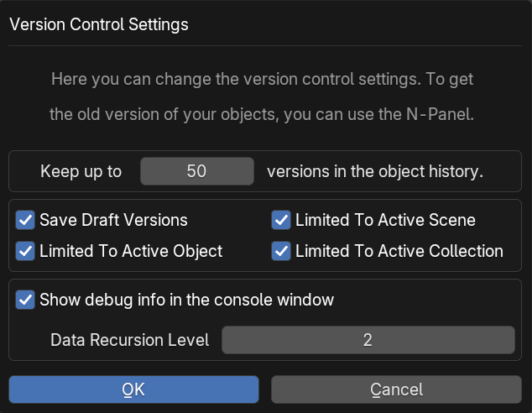Viewport: 532px width, 413px height.
Task: Click the version count field showing 50
Action: point(196,171)
